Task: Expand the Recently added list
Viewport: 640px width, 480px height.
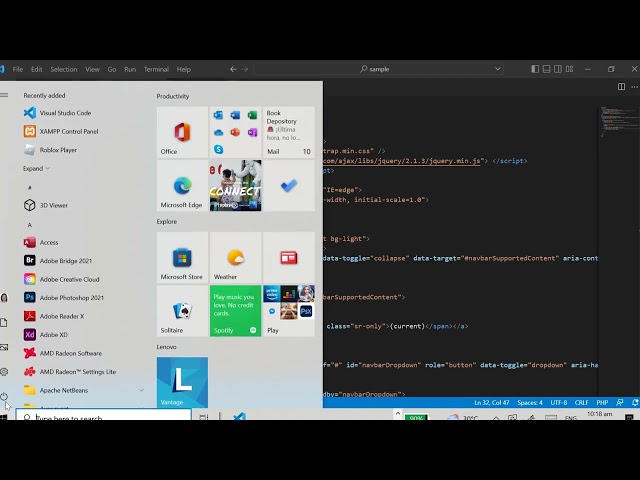Action: (36, 169)
